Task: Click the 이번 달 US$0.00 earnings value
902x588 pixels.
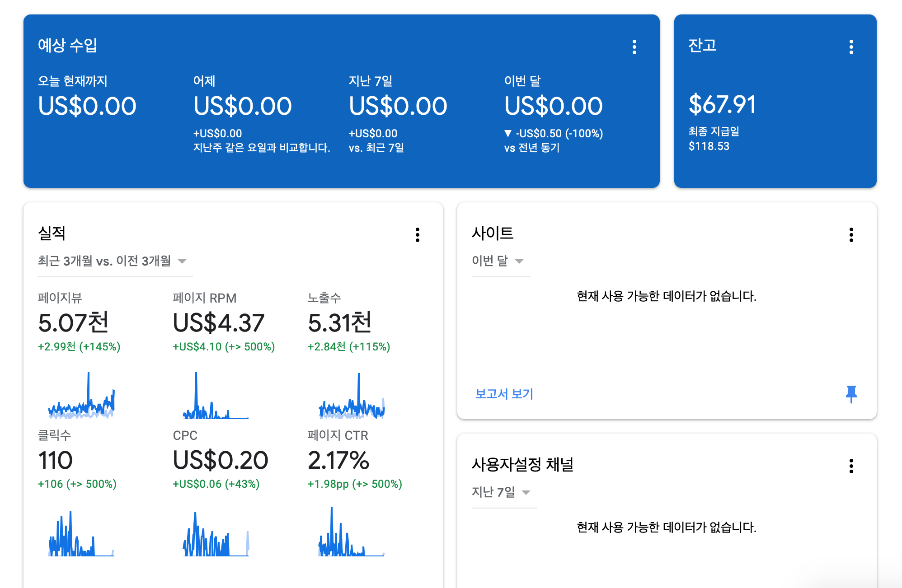Action: pos(553,107)
